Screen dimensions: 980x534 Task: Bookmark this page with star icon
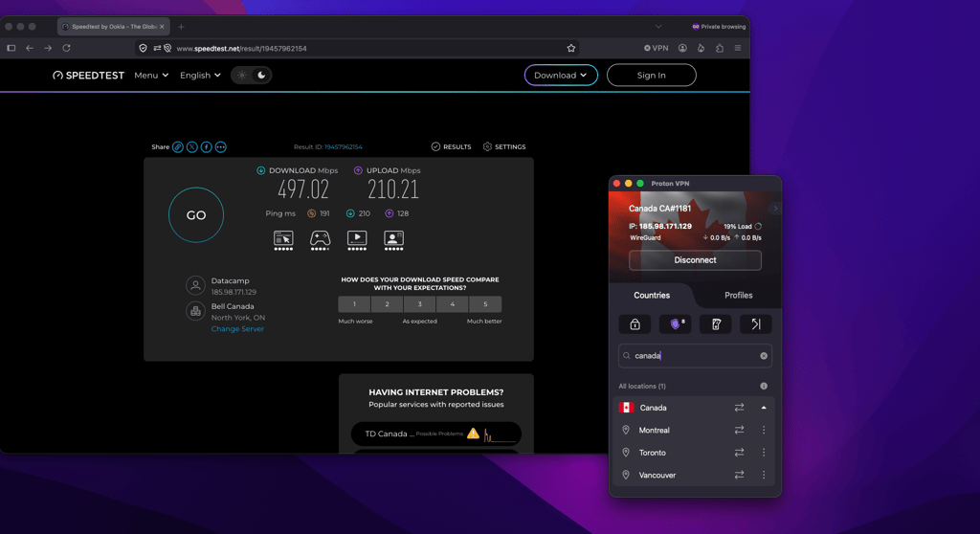[x=570, y=48]
